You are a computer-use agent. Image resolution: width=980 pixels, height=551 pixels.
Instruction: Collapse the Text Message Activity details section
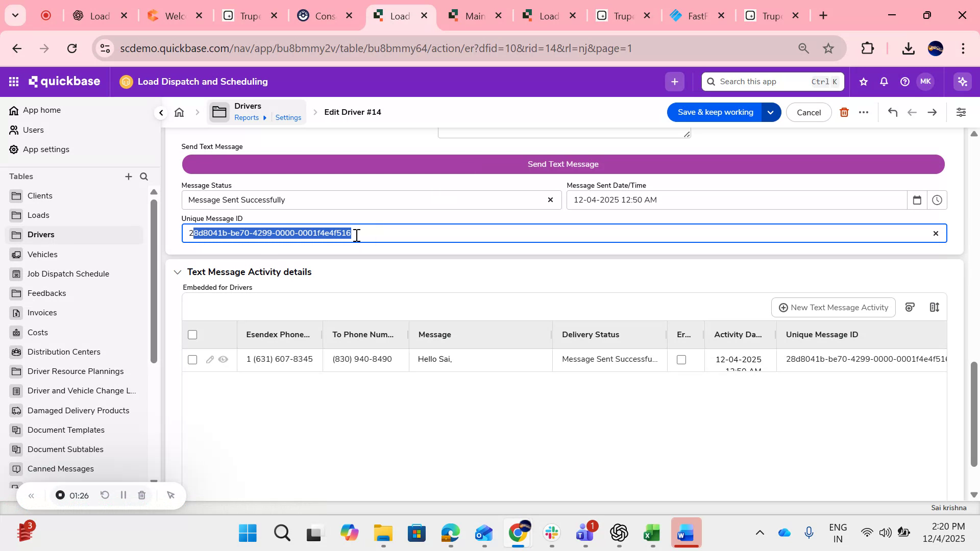pos(178,272)
